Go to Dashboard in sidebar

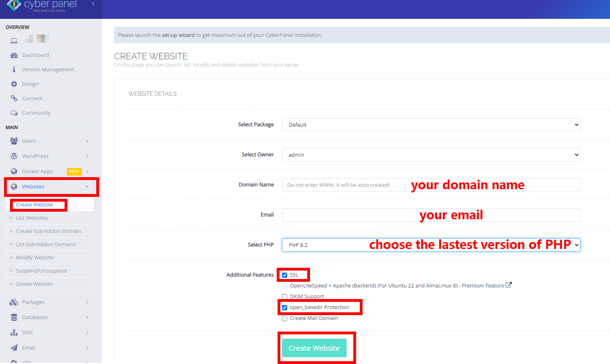point(35,55)
